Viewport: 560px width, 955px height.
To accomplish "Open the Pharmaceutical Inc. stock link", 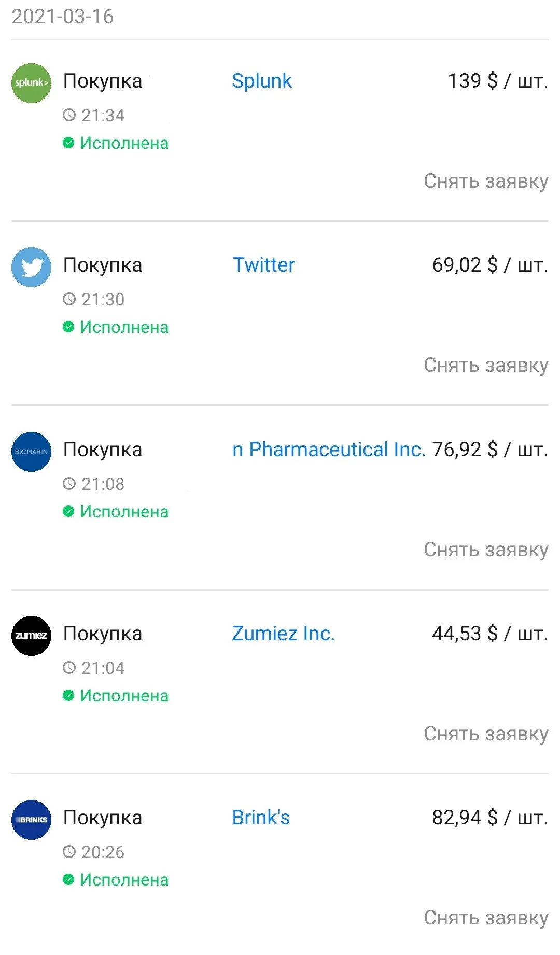I will click(329, 450).
